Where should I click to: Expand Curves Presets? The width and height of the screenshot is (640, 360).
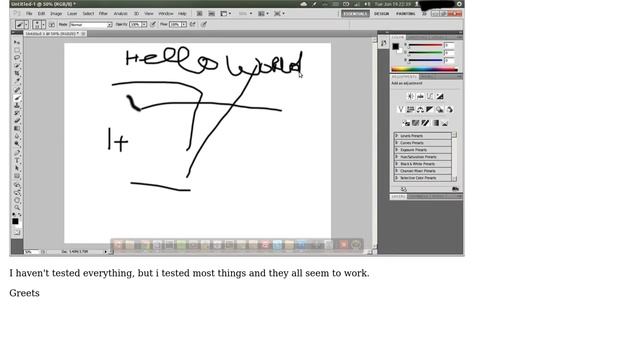tap(423, 143)
